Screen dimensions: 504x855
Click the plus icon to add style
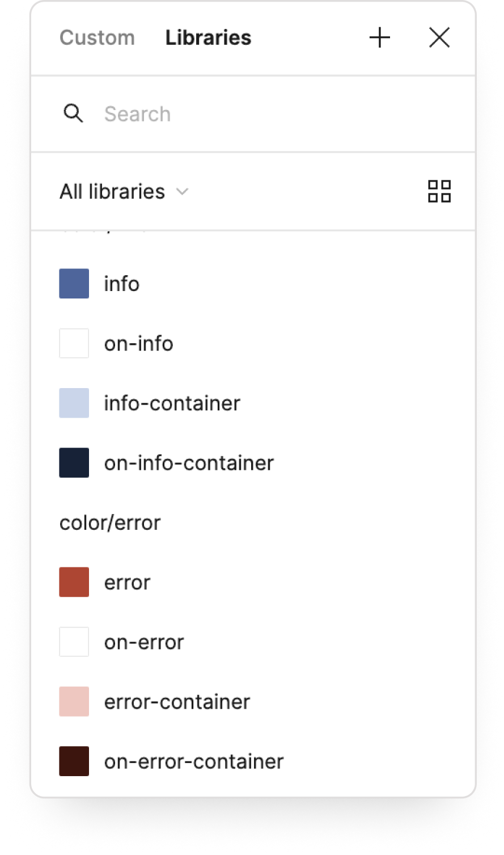click(379, 38)
